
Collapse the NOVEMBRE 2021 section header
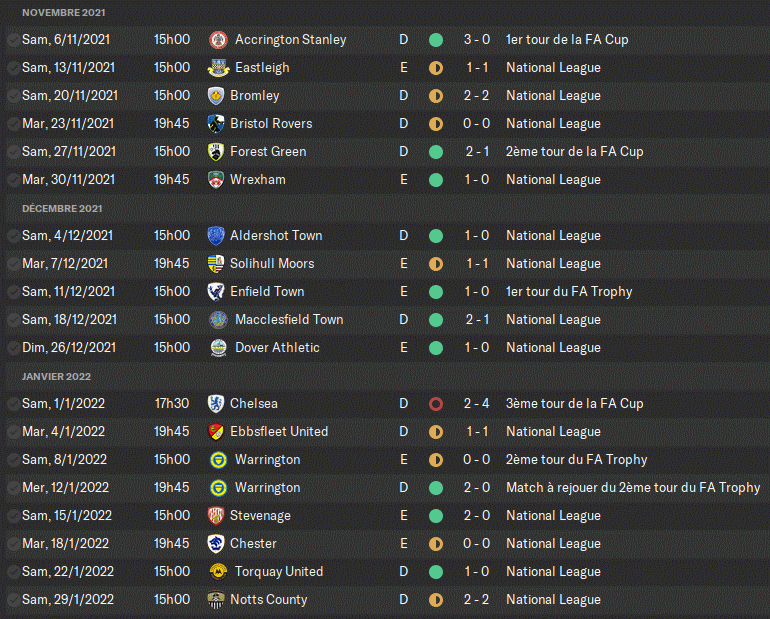click(64, 12)
